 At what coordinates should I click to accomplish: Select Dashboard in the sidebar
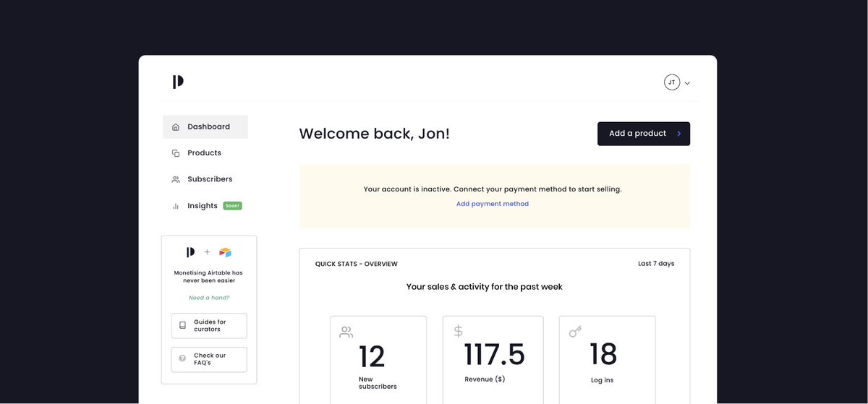(x=205, y=126)
